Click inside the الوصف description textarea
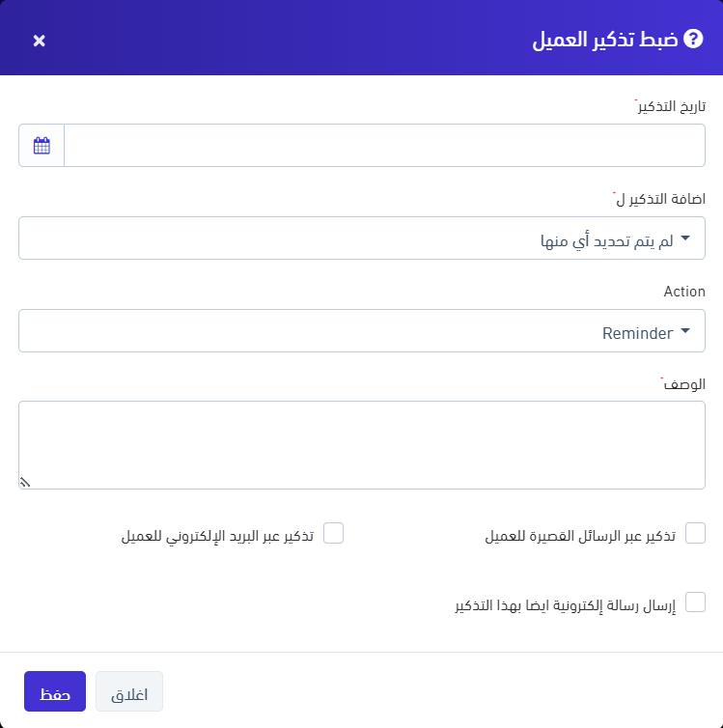723x728 pixels. point(362,445)
